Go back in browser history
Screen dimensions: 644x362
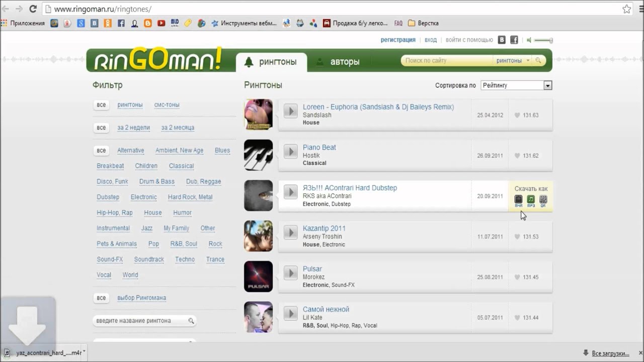6,9
